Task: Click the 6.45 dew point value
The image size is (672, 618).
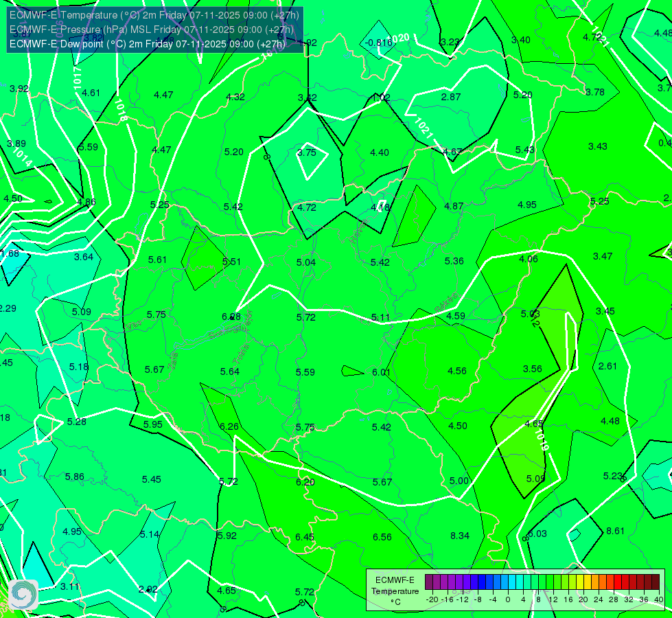Action: point(305,537)
